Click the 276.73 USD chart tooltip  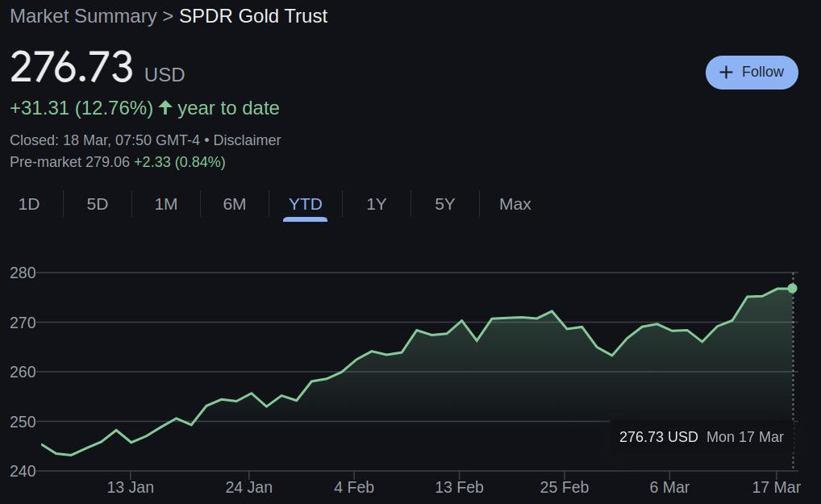[702, 437]
